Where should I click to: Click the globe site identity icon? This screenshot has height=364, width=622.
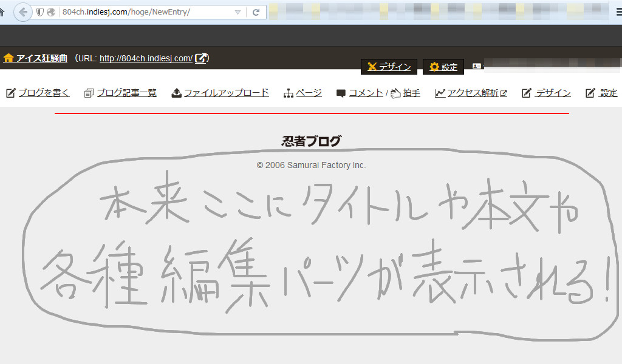(x=51, y=12)
